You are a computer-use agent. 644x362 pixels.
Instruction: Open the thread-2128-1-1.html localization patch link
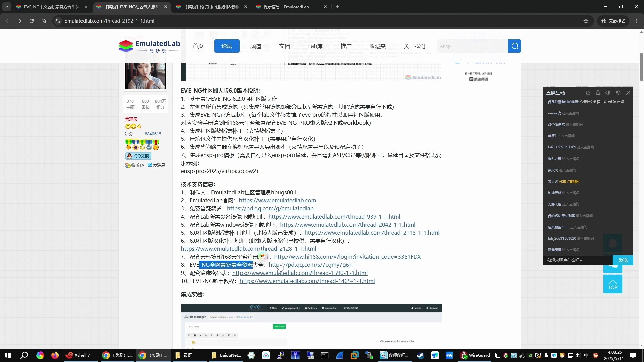pyautogui.click(x=249, y=249)
